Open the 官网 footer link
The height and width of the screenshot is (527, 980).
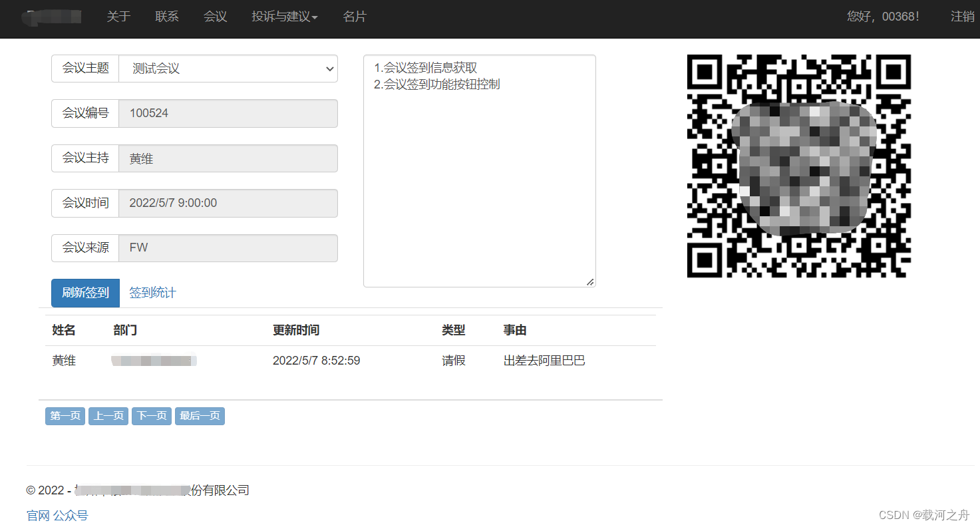[38, 516]
